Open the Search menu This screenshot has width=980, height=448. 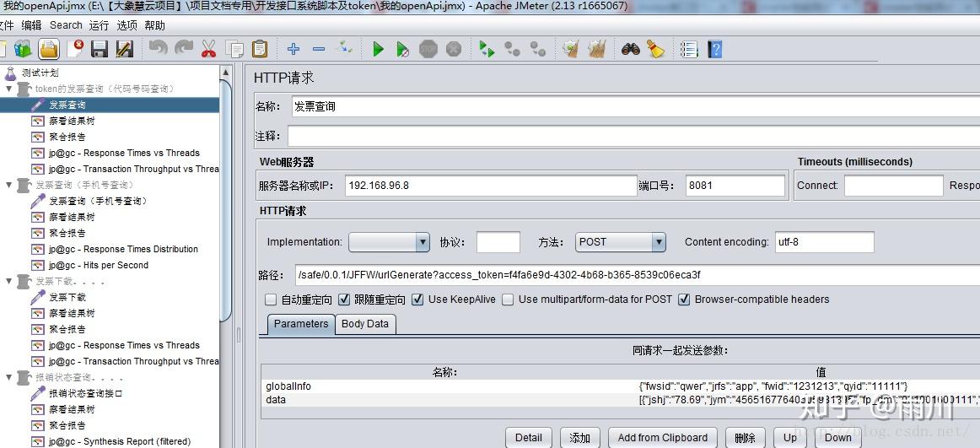67,25
